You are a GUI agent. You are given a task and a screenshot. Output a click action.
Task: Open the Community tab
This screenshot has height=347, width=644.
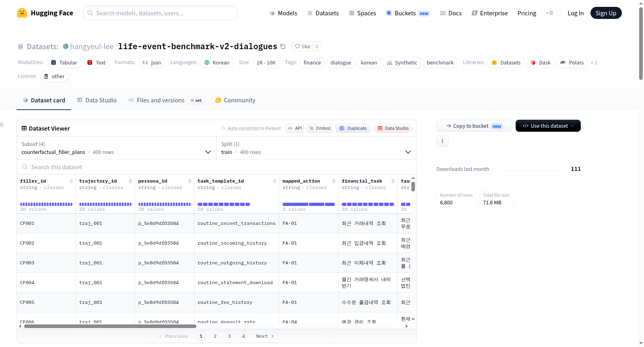click(x=235, y=100)
